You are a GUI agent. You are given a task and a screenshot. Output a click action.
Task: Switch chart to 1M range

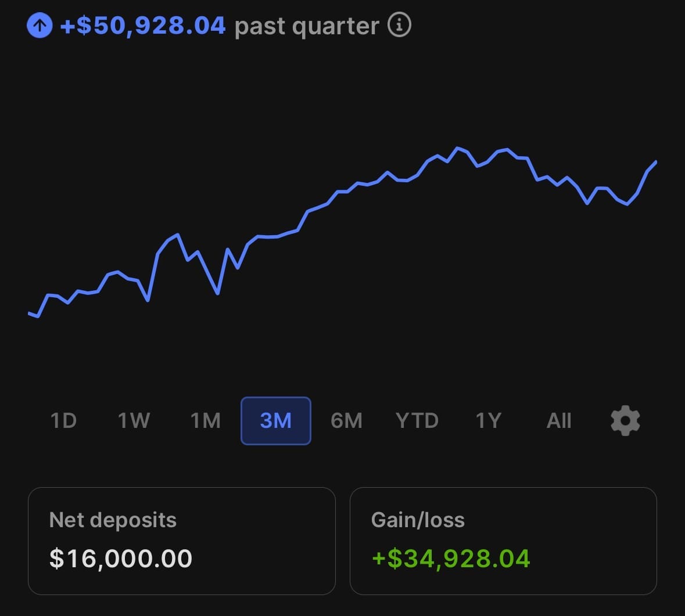click(206, 420)
